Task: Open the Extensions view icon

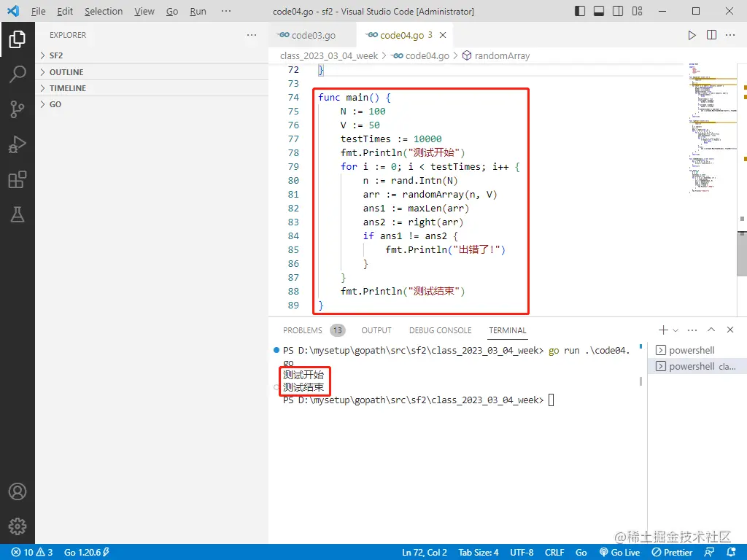Action: tap(18, 179)
